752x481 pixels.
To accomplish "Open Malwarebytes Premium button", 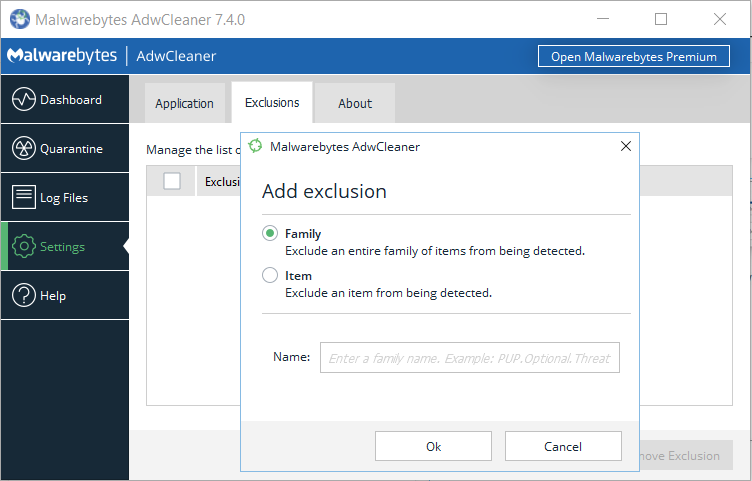I will (x=634, y=56).
